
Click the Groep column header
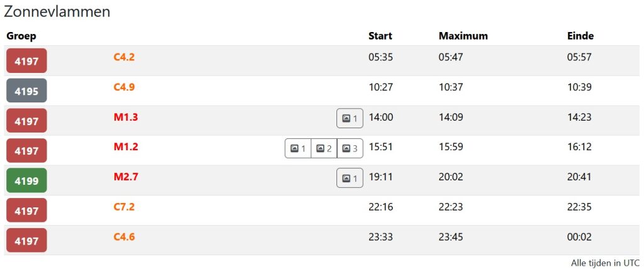[21, 36]
